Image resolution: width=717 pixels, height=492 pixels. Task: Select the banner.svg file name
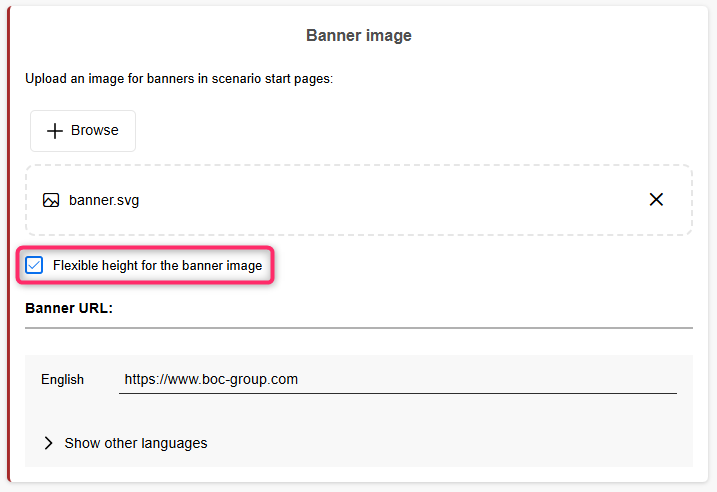pos(104,200)
